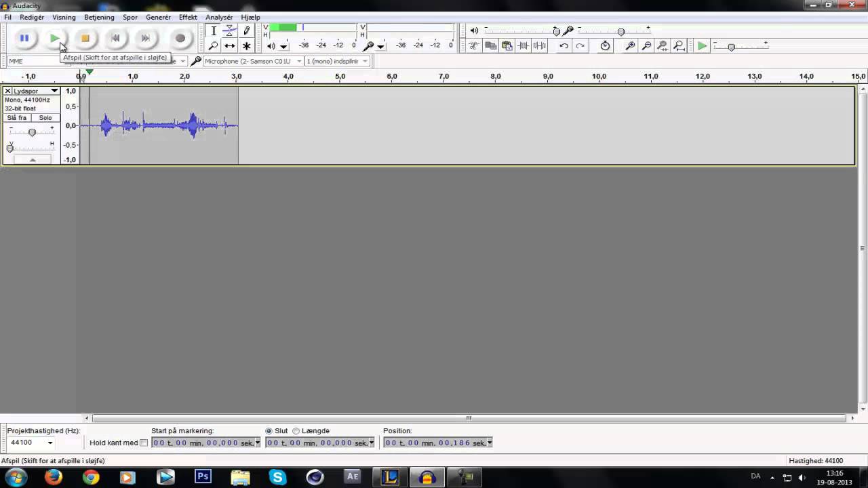
Task: Click the Redo arrow icon
Action: pyautogui.click(x=580, y=46)
